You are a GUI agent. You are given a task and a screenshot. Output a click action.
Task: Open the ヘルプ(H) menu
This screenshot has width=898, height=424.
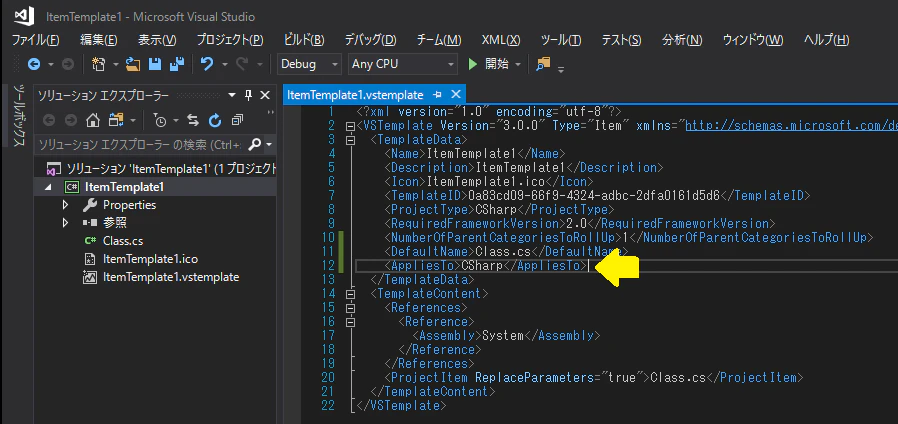pyautogui.click(x=826, y=40)
